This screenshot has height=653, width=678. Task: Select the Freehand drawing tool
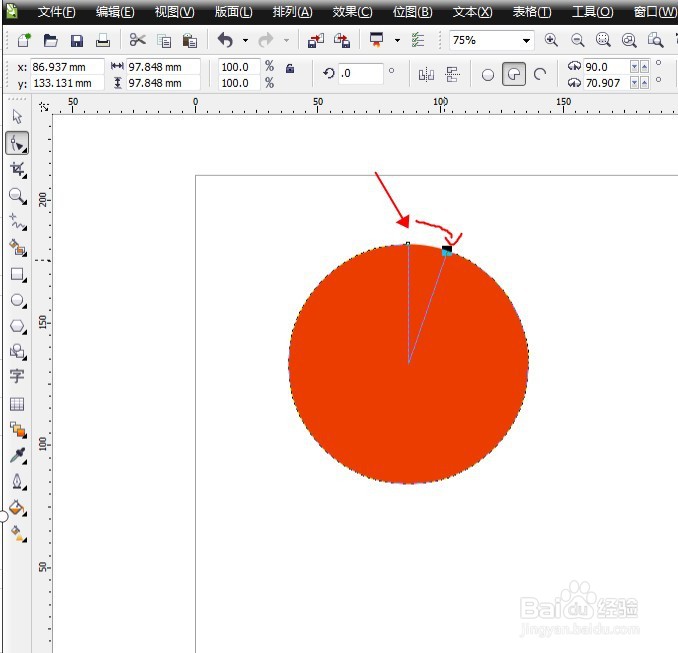tap(18, 222)
